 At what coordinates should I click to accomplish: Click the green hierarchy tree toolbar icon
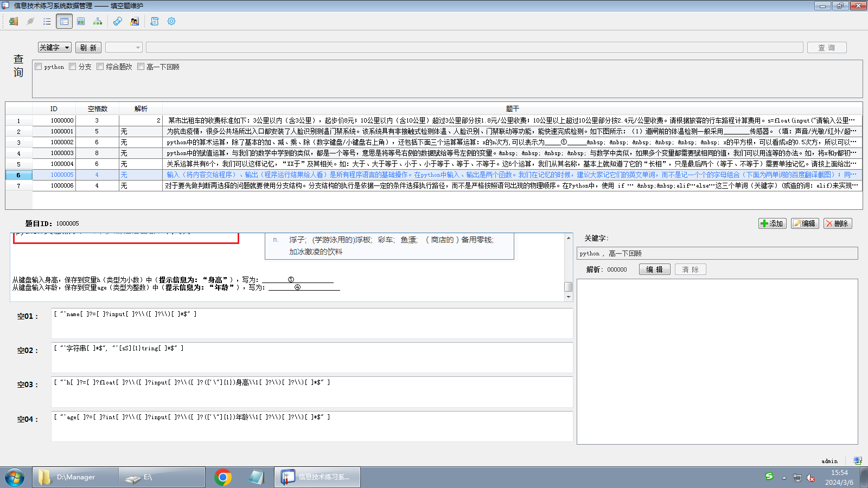click(98, 21)
